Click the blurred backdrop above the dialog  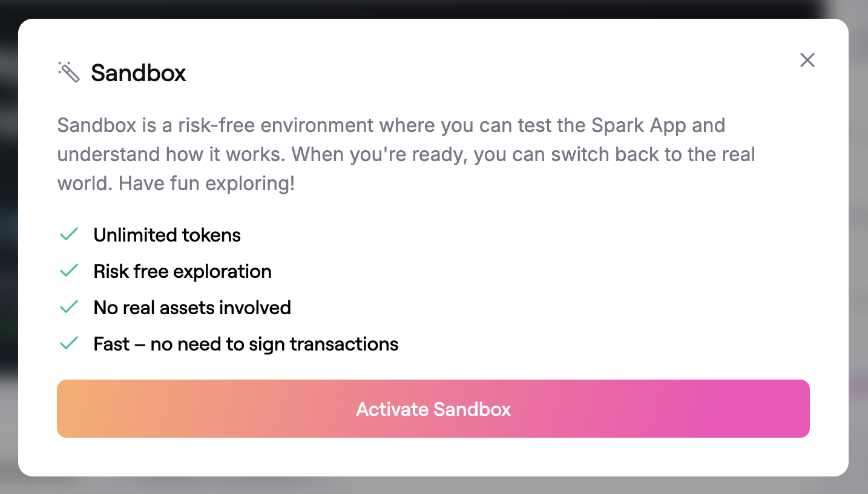tap(424, 8)
